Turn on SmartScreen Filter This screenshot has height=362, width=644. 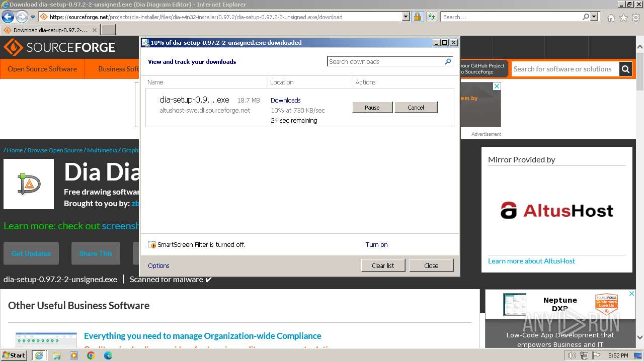tap(376, 245)
